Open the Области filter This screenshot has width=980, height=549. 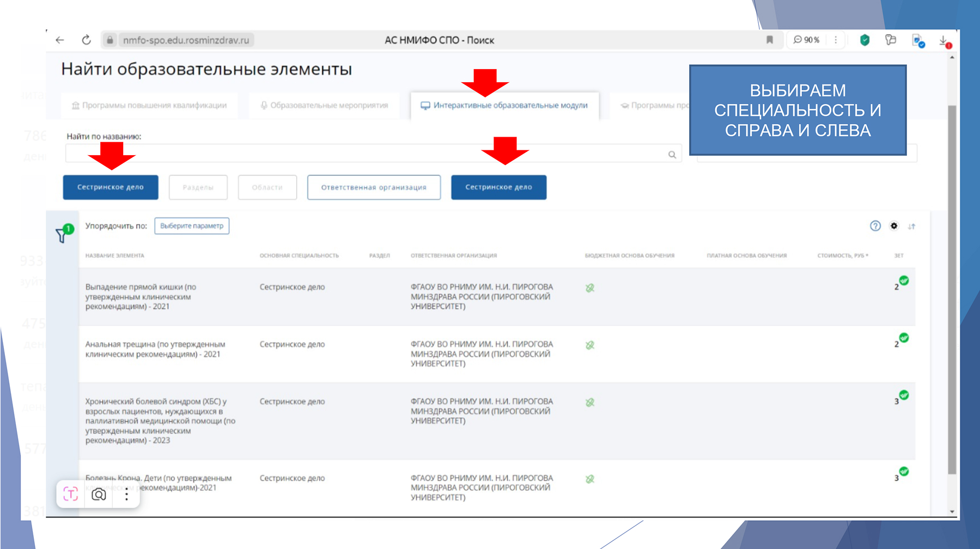[x=267, y=187]
